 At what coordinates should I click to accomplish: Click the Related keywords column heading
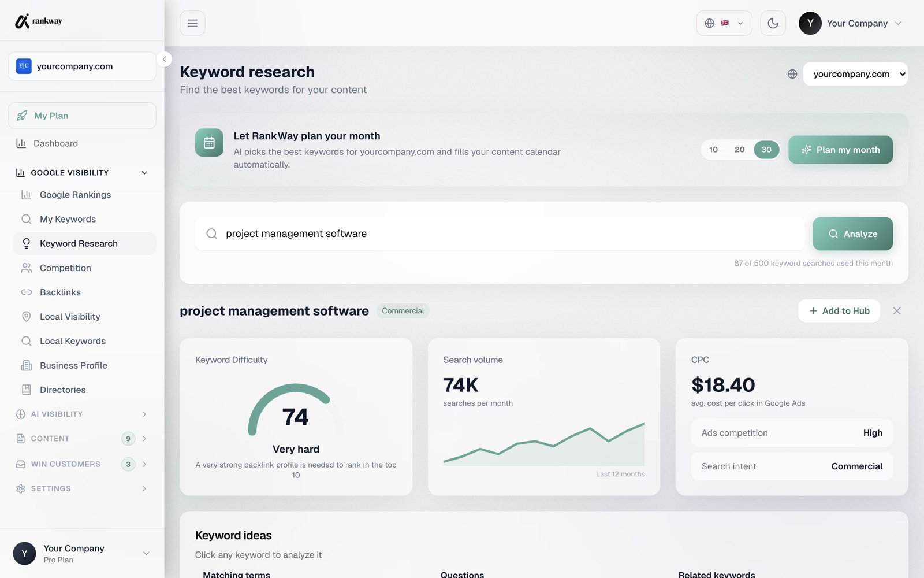717,574
